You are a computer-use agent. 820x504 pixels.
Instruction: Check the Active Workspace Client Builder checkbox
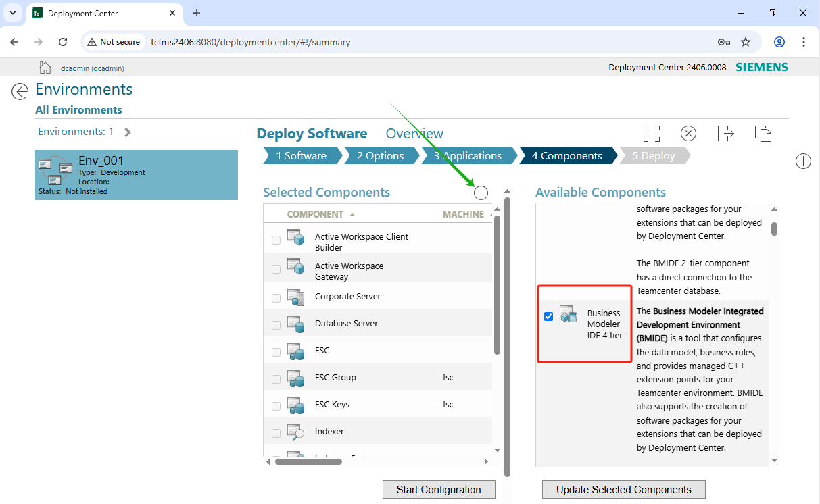pyautogui.click(x=276, y=240)
